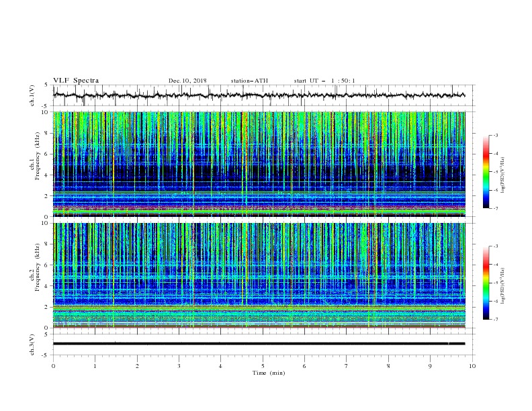This screenshot has height=411, width=532.
Task: Click time axis tick label "4"
Action: (x=221, y=366)
